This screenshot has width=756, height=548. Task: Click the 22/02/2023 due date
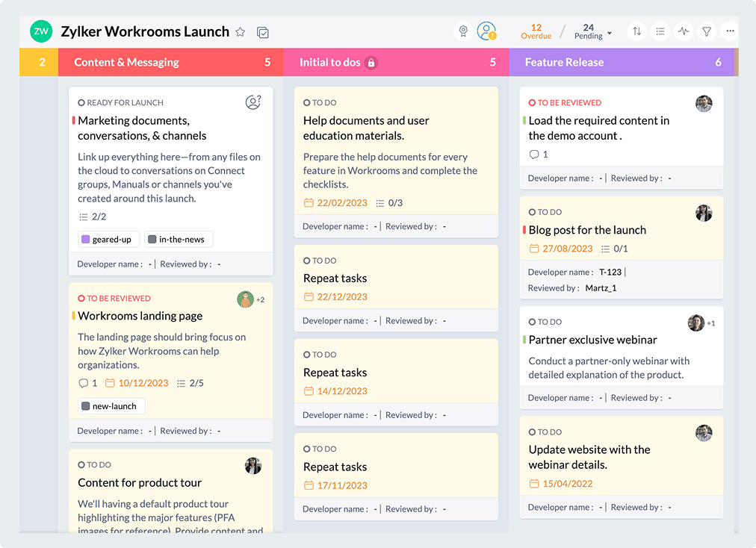pos(336,203)
